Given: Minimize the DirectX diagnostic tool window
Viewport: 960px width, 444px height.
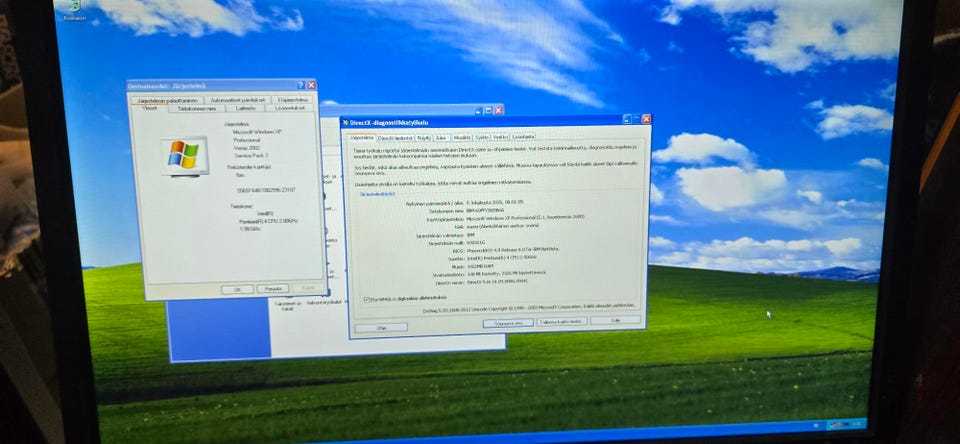Looking at the screenshot, I should coord(626,120).
